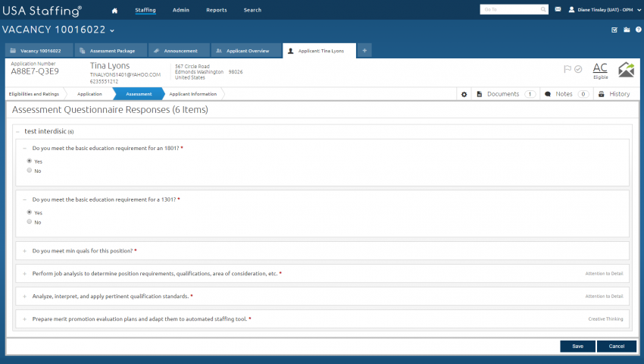
Task: Click the flag icon for applicant
Action: pos(567,69)
